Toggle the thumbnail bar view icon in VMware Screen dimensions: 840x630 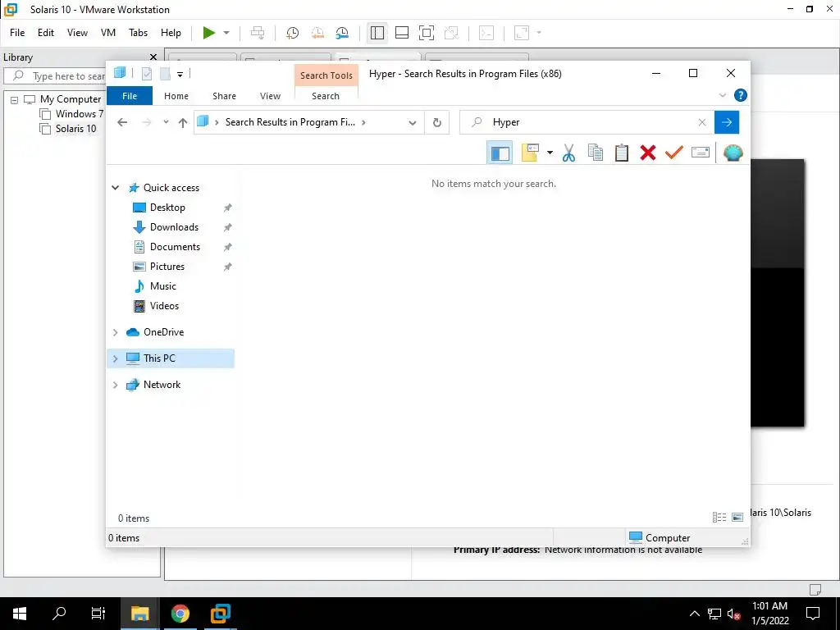point(402,33)
